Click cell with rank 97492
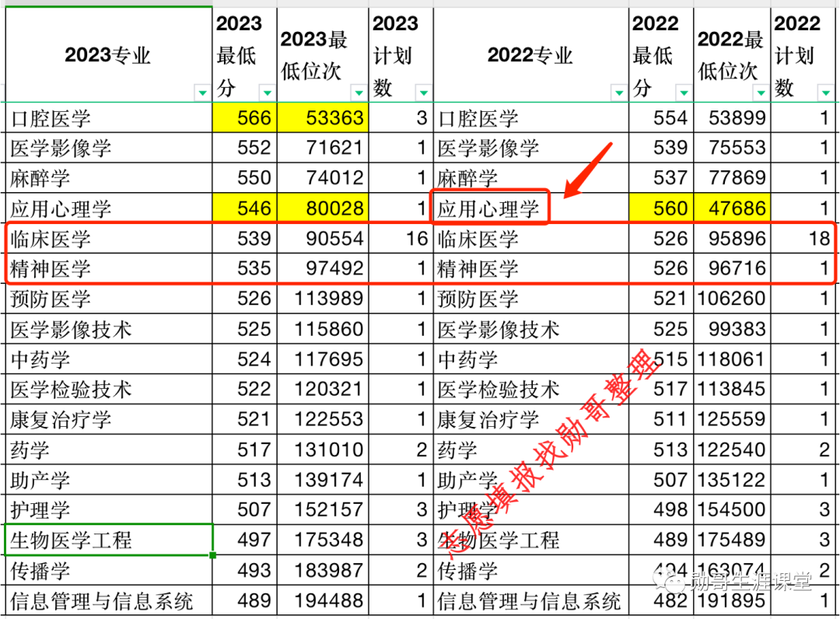This screenshot has width=840, height=619. click(x=323, y=268)
